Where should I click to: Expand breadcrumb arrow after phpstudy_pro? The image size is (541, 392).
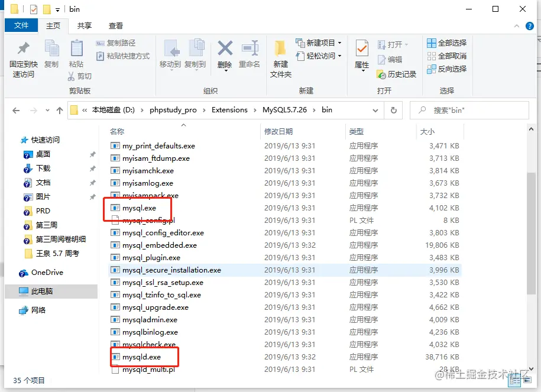tap(204, 110)
